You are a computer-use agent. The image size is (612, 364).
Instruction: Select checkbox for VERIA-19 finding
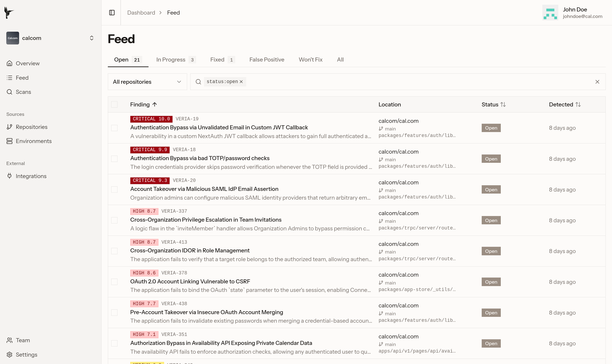(114, 128)
